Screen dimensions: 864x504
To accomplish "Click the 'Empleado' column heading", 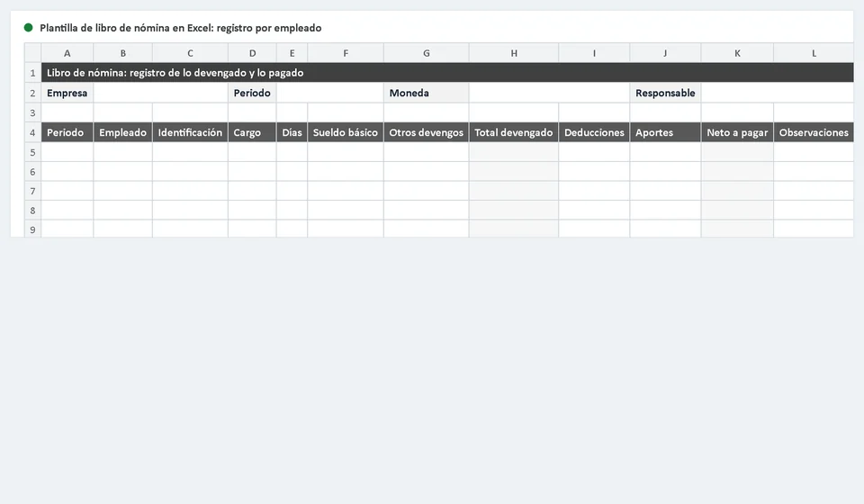I will click(123, 132).
